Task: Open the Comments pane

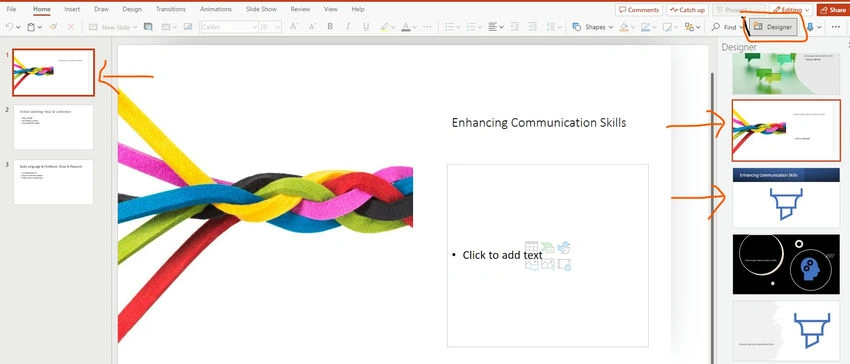Action: (639, 10)
